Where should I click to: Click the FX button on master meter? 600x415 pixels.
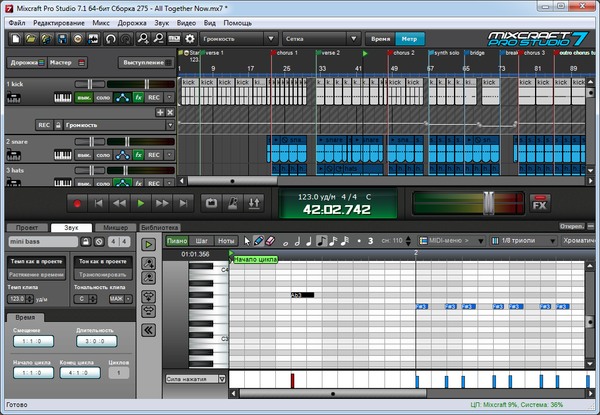point(539,203)
